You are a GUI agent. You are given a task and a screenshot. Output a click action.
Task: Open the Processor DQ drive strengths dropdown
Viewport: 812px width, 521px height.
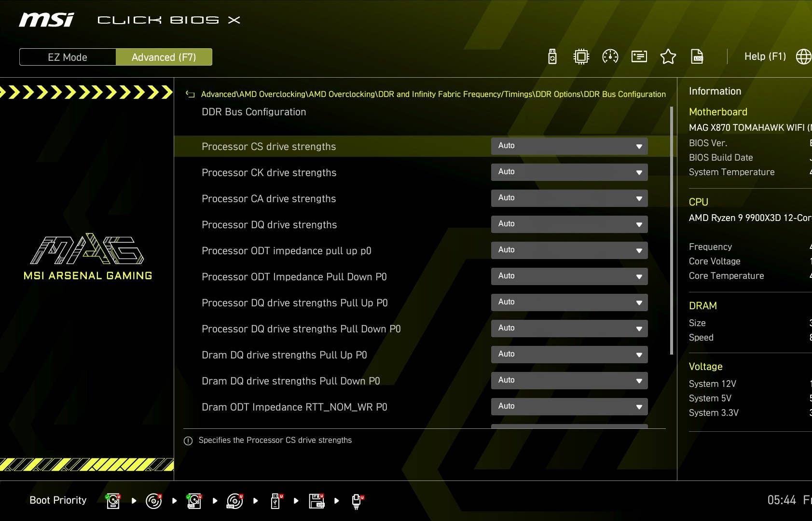click(x=569, y=224)
